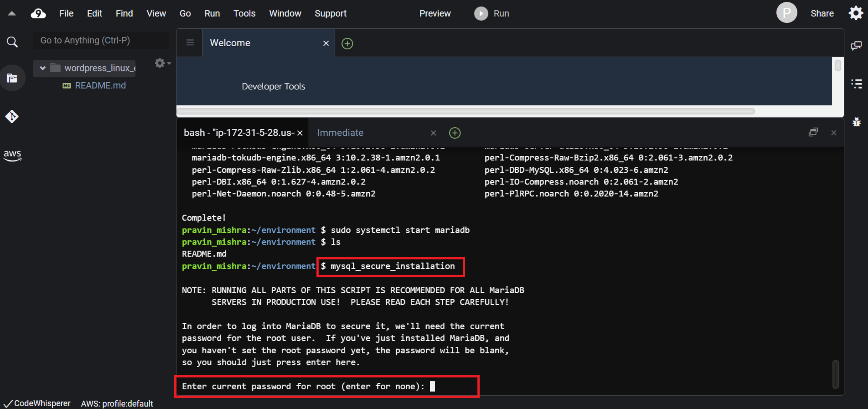
Task: Click the README.md file icon
Action: pos(66,86)
